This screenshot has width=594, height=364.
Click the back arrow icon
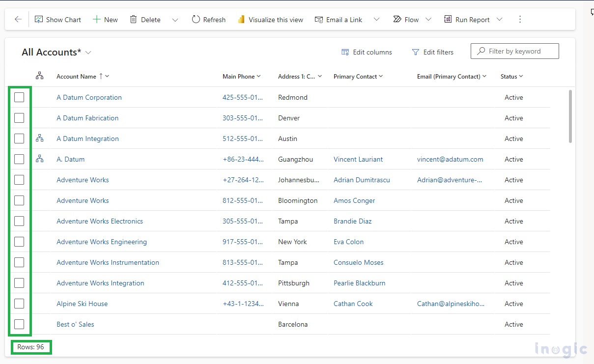pyautogui.click(x=18, y=20)
